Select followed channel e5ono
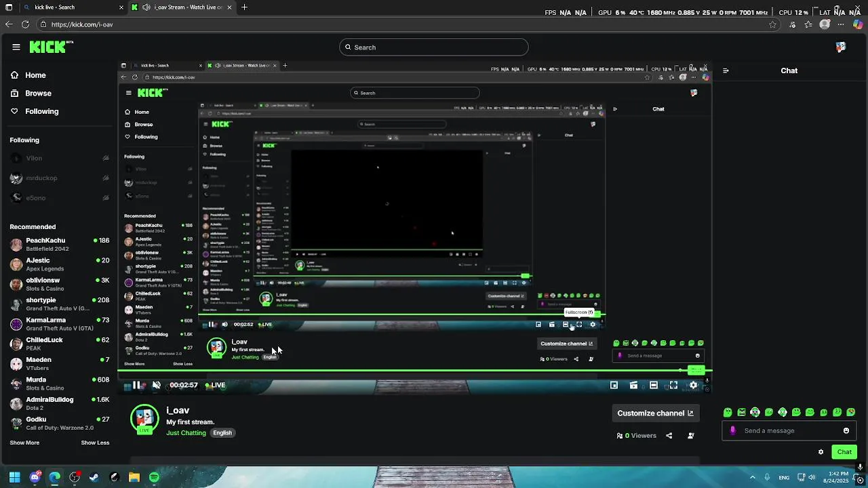This screenshot has width=868, height=488. pos(60,198)
